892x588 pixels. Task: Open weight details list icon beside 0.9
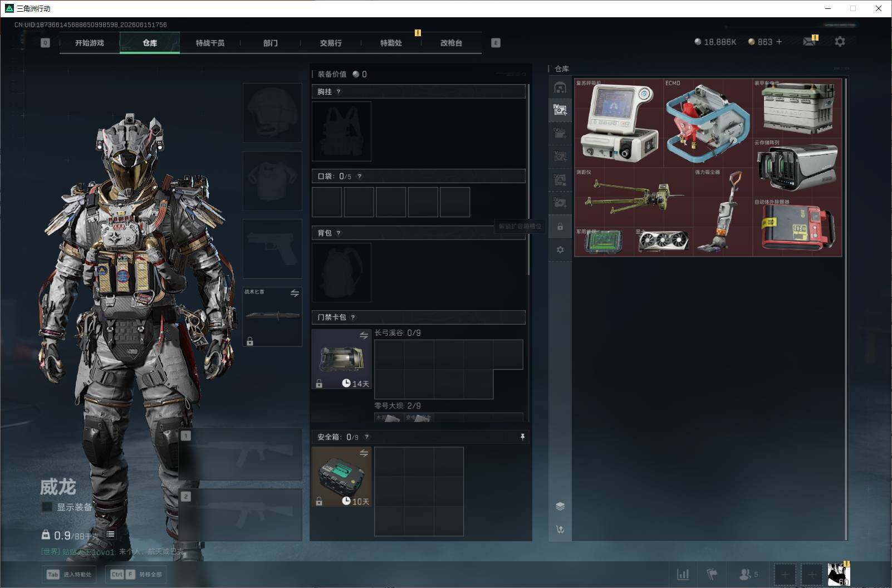[110, 535]
